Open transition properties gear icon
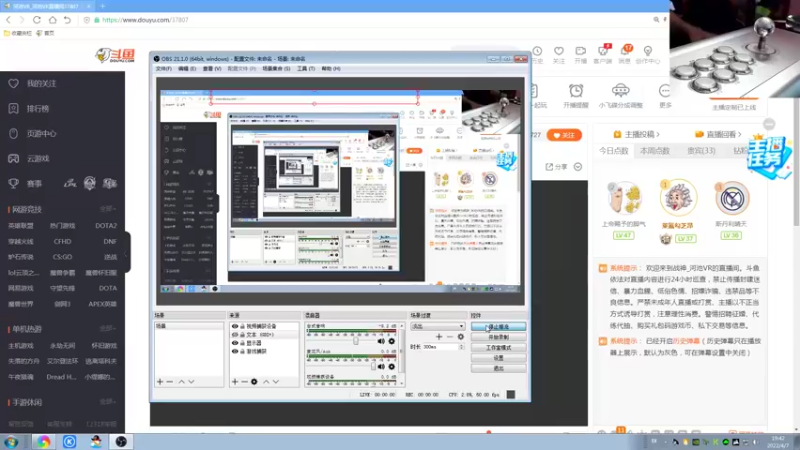 tap(460, 337)
